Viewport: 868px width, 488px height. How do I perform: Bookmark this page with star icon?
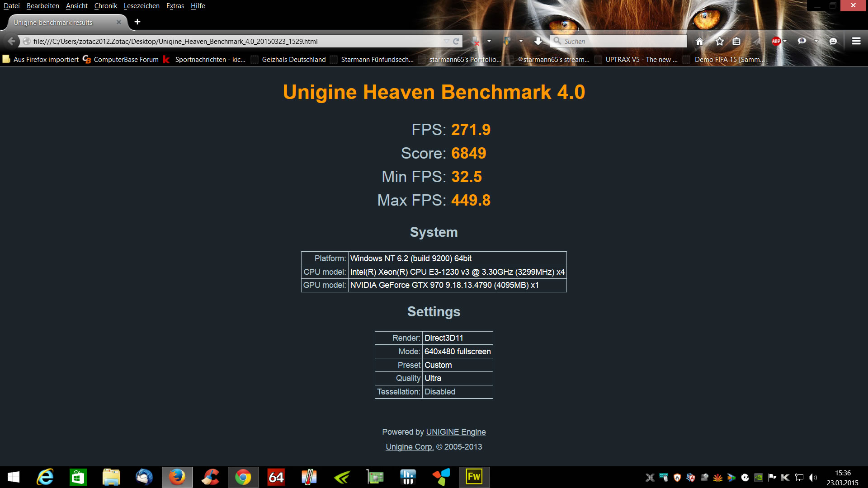(x=720, y=41)
